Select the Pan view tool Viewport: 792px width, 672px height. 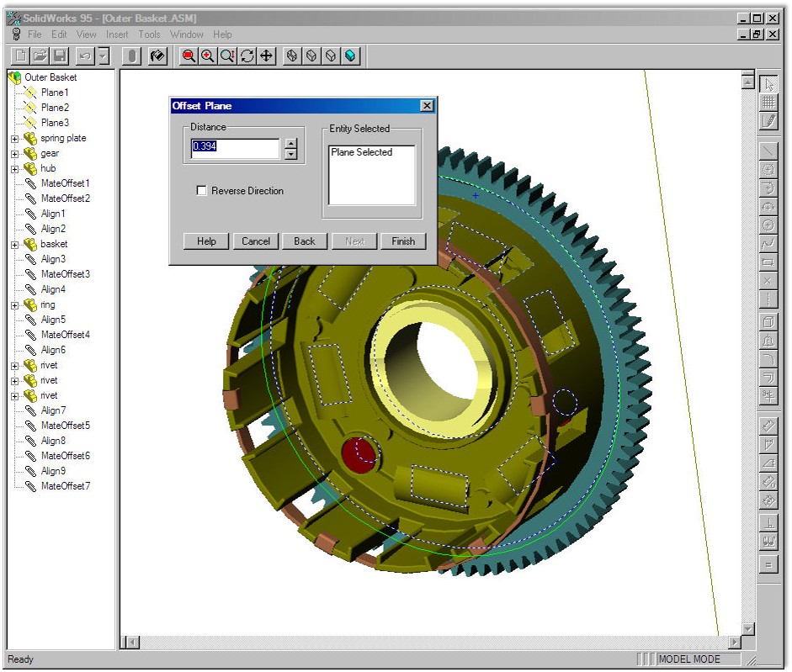tap(268, 57)
